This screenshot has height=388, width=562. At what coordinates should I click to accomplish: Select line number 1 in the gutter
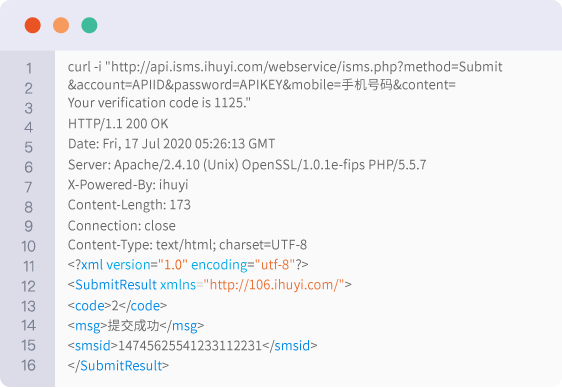pyautogui.click(x=29, y=68)
